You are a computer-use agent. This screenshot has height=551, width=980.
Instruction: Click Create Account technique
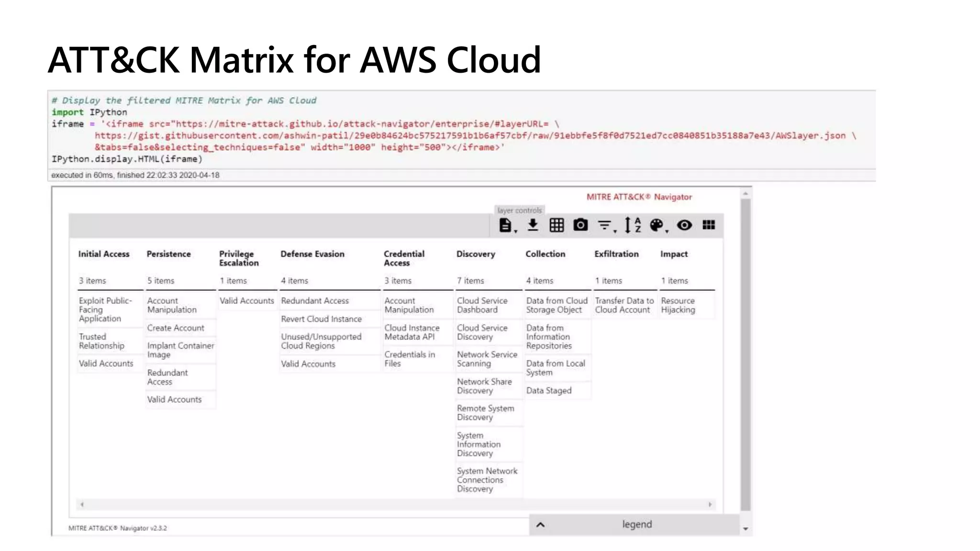coord(180,328)
